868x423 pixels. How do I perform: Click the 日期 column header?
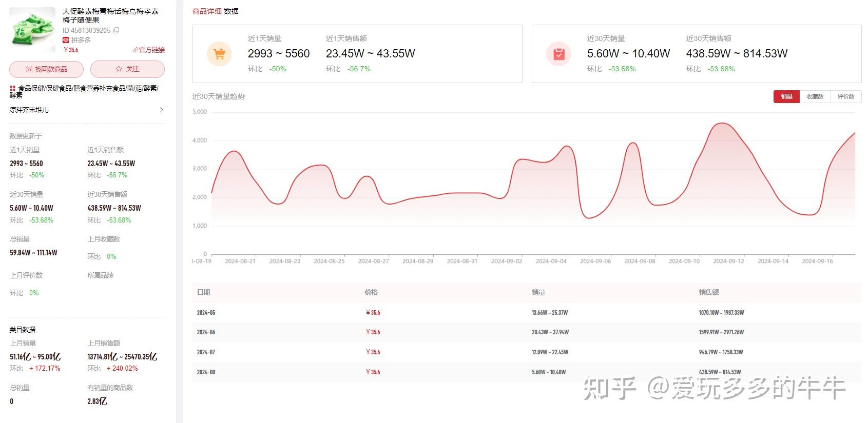204,292
